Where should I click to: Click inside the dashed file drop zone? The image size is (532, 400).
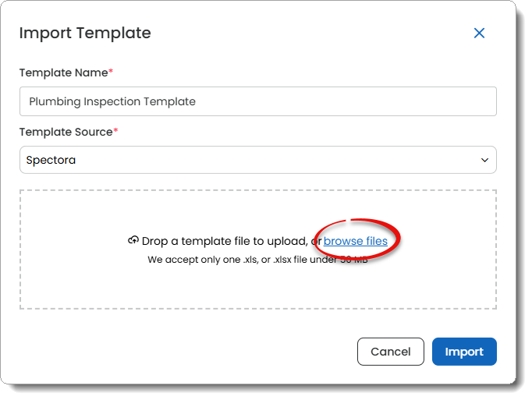tap(257, 285)
